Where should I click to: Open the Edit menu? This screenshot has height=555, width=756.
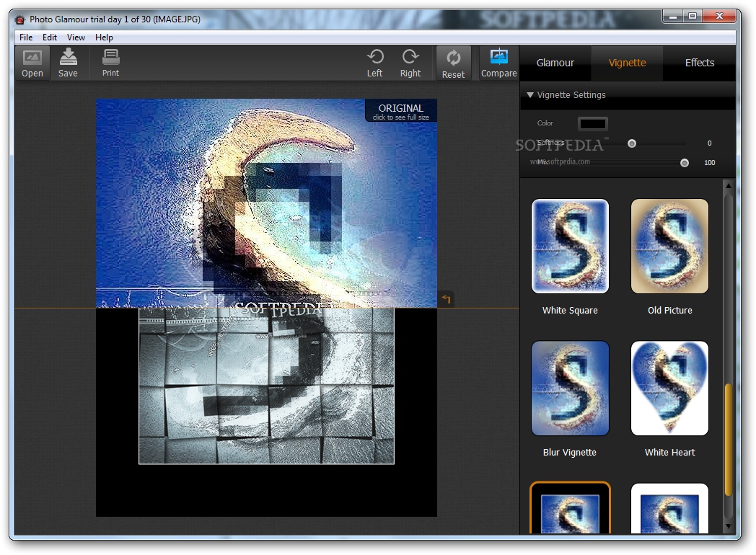[50, 37]
